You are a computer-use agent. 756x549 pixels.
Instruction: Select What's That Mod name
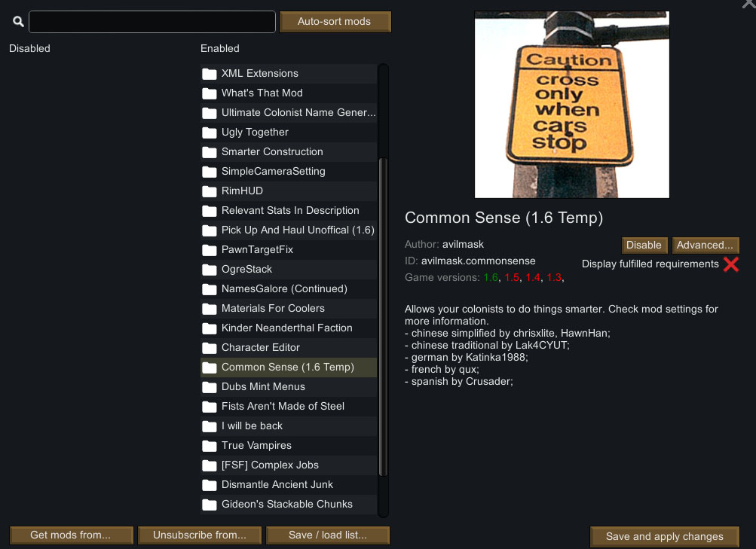click(x=262, y=93)
